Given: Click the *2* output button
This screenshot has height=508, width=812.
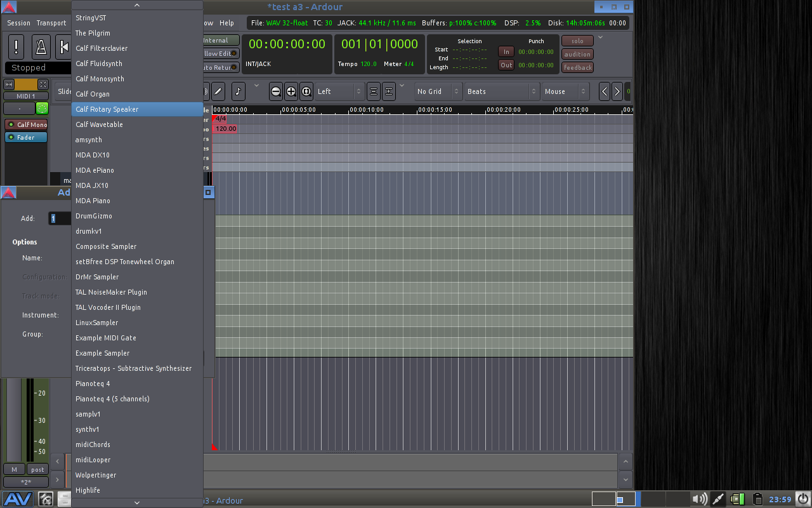Looking at the screenshot, I should (26, 482).
